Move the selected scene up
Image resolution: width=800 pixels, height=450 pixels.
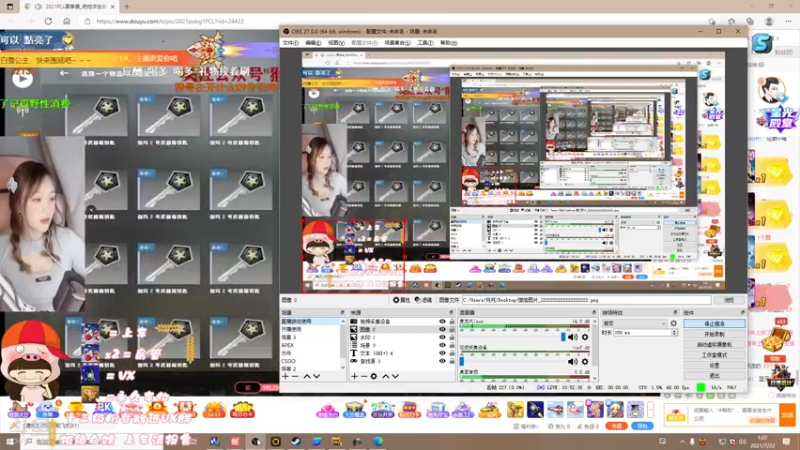307,377
